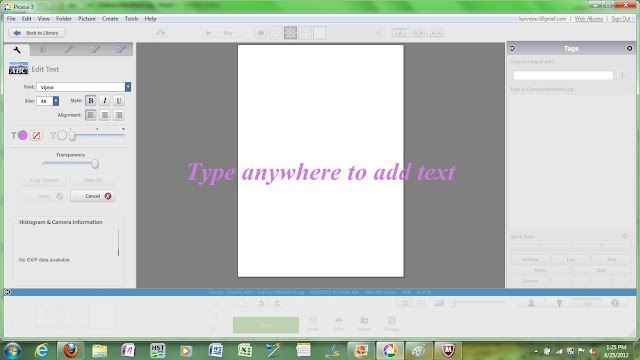Align text to the left
Screen dimensions: 640x360
(91, 115)
